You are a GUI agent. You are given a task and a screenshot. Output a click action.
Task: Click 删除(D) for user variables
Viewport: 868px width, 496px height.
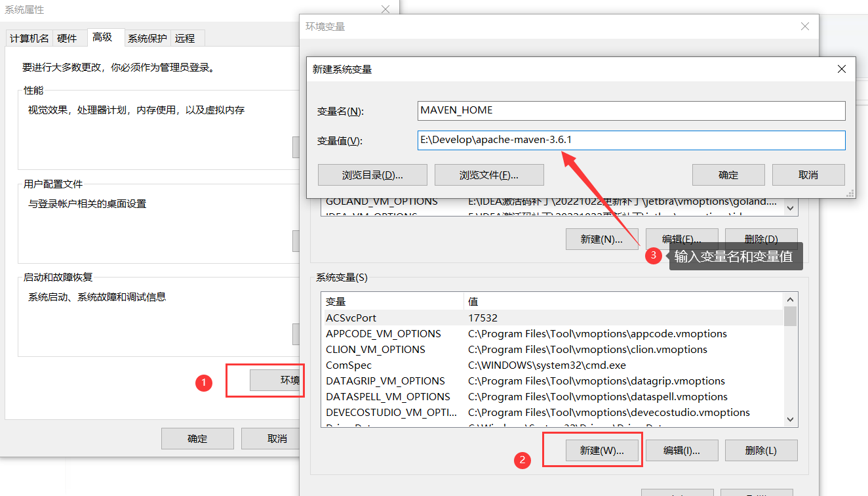point(761,239)
